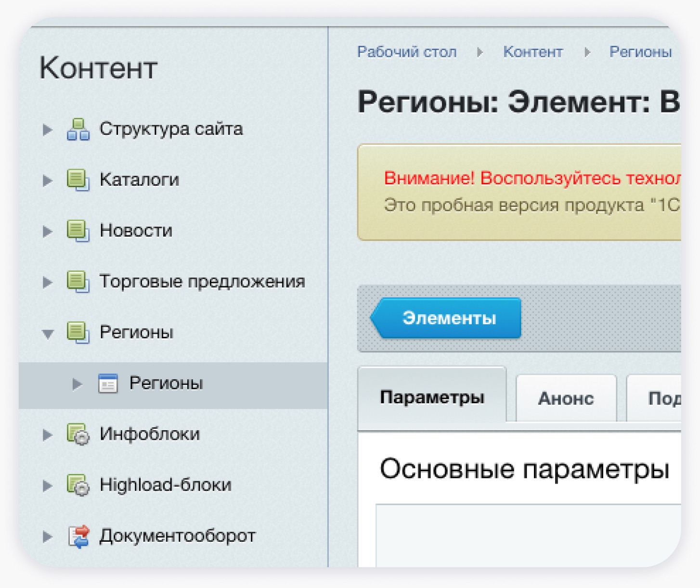Click the red Внимание! warning text

coord(532,179)
